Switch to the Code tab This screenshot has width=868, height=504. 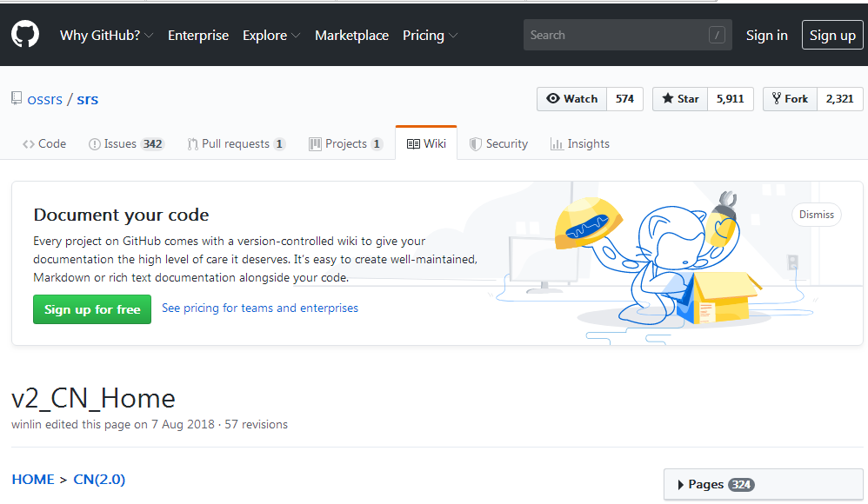click(44, 144)
